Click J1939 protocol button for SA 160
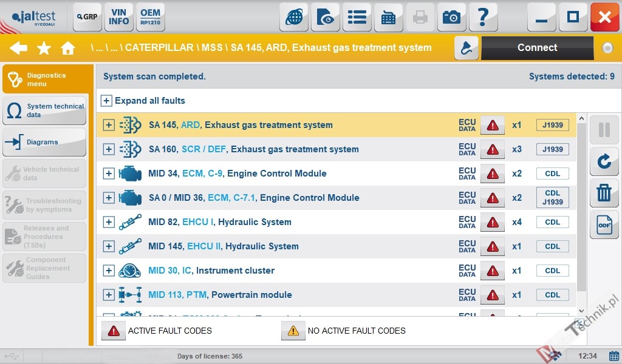The image size is (622, 364). coord(553,149)
